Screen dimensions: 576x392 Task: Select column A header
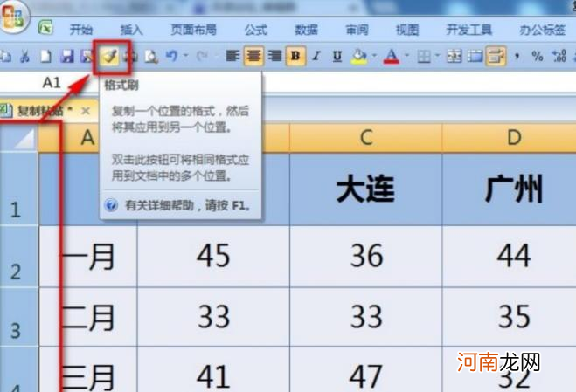(x=87, y=138)
